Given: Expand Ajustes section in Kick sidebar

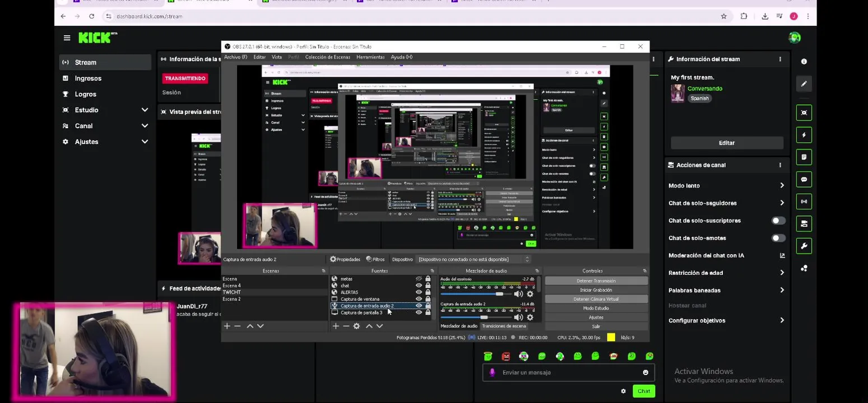Looking at the screenshot, I should [x=145, y=142].
